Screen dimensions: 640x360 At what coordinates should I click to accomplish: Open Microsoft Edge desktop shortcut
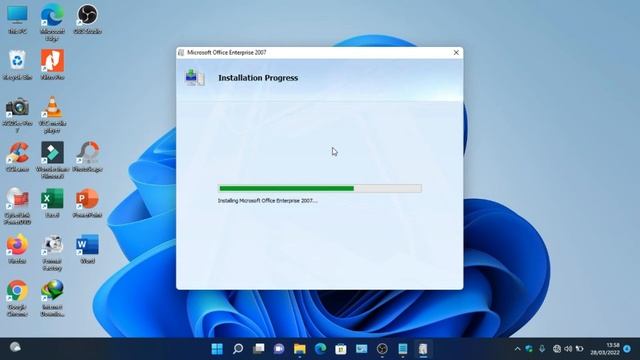(x=52, y=22)
